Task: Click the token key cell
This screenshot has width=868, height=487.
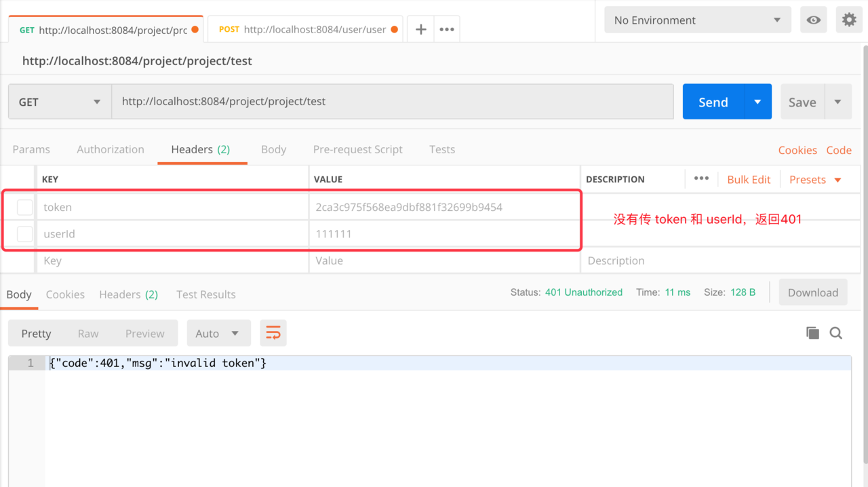Action: point(172,207)
